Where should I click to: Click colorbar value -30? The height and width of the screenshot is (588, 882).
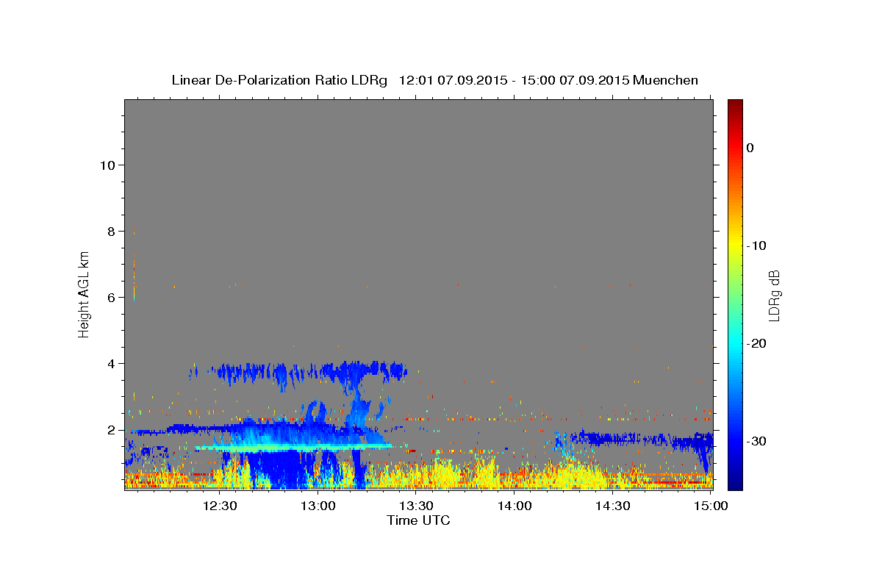click(757, 441)
